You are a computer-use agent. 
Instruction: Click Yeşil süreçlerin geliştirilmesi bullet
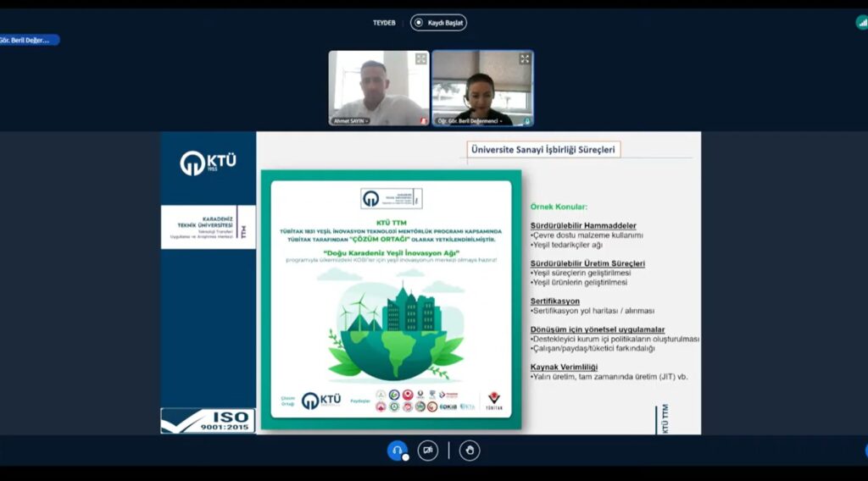pos(581,274)
